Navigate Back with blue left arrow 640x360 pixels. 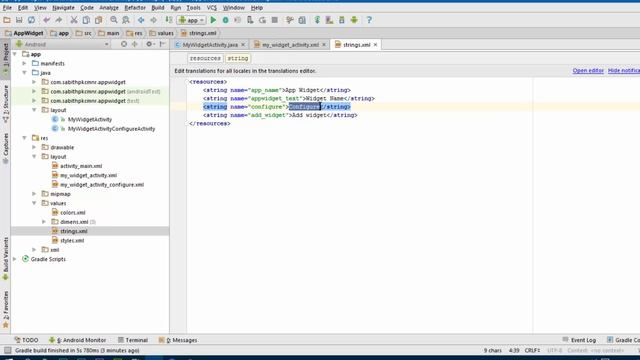click(141, 20)
